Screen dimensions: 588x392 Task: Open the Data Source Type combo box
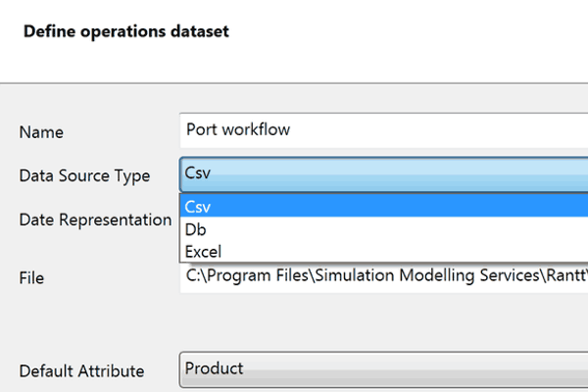tap(382, 174)
